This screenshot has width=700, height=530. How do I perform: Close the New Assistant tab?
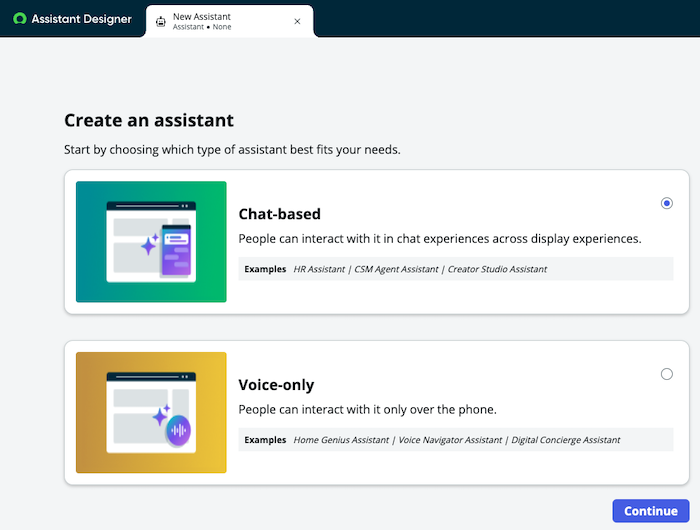coord(297,21)
